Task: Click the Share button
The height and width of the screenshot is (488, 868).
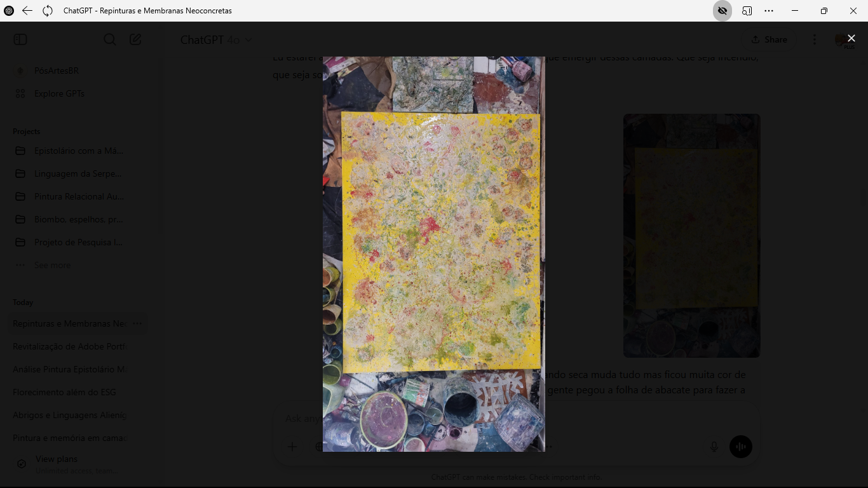Action: pos(769,39)
